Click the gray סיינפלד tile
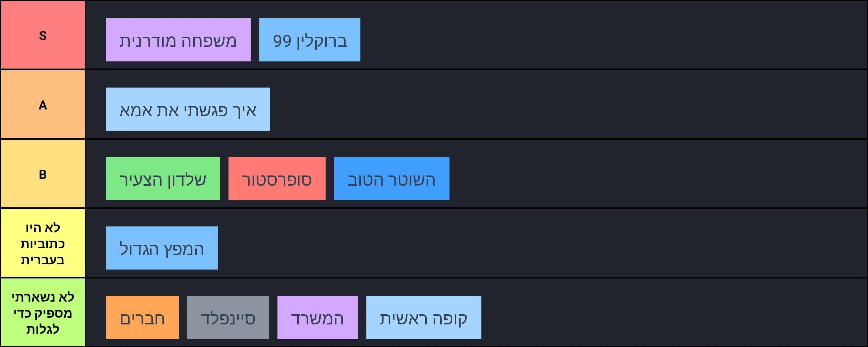 (228, 317)
